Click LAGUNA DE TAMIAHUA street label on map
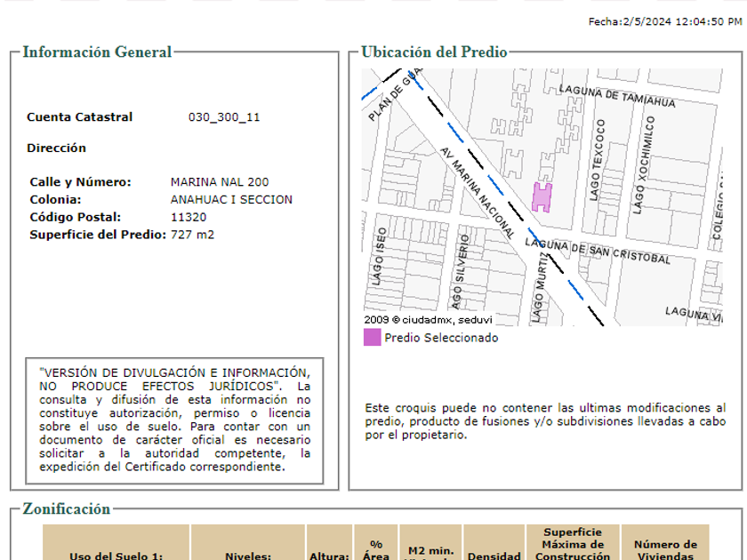Screen dimensions: 747x560 click(x=617, y=96)
